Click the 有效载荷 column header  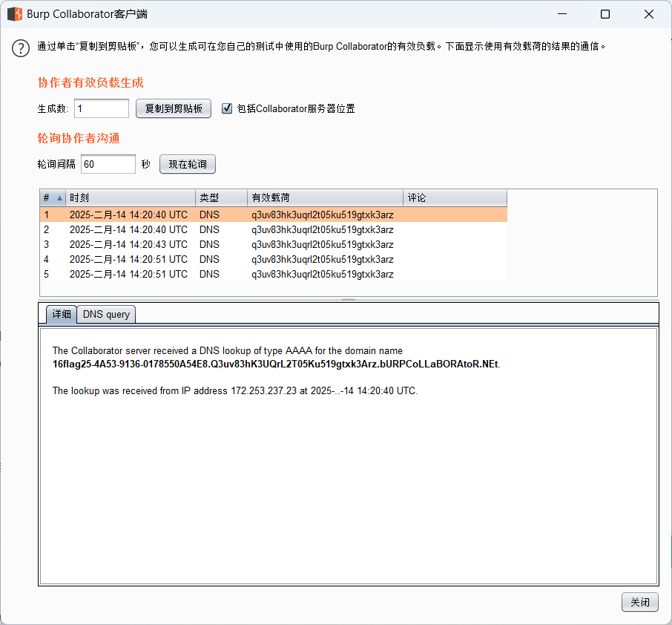[325, 197]
